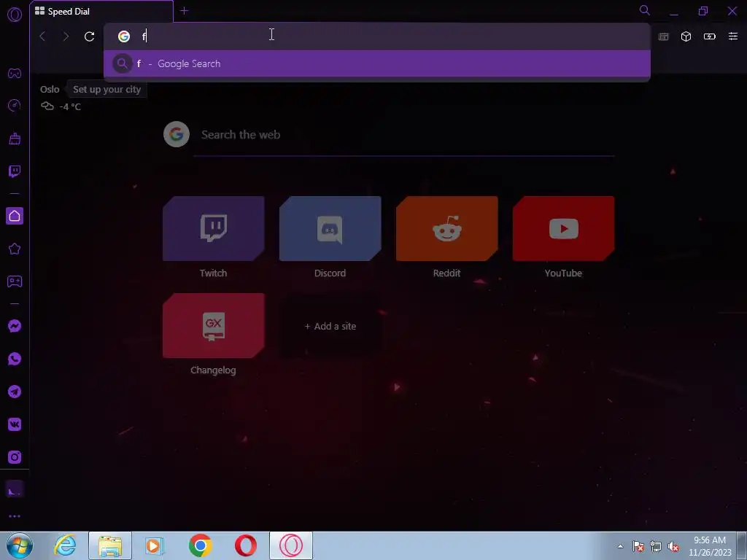Click the Opera GX taskbar button

(x=291, y=545)
